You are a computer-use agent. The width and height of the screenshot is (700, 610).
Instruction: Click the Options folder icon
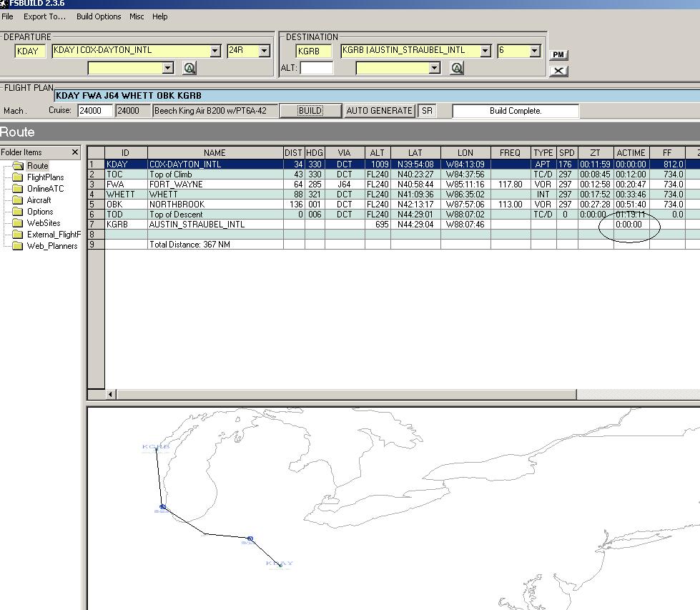point(18,212)
